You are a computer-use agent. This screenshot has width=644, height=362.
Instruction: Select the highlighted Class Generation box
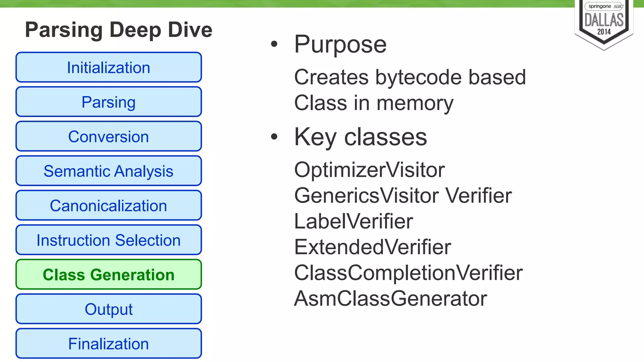point(108,275)
